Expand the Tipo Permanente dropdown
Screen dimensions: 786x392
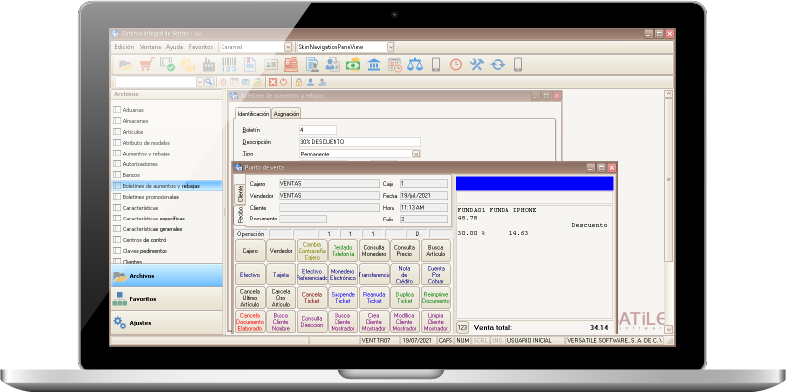point(416,153)
